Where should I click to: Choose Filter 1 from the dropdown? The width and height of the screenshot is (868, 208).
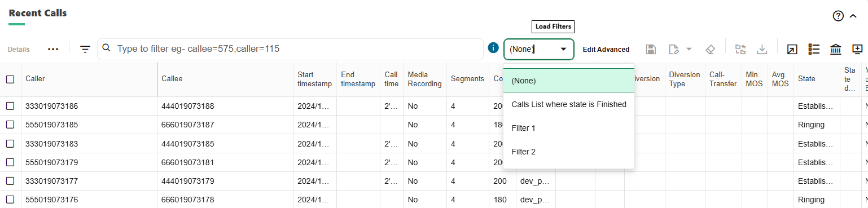click(x=569, y=128)
